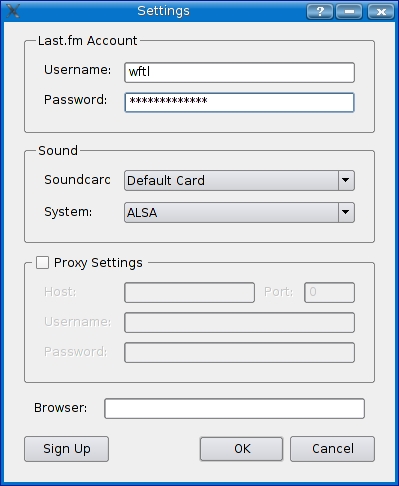Enable the Proxy Settings checkbox

click(x=42, y=262)
